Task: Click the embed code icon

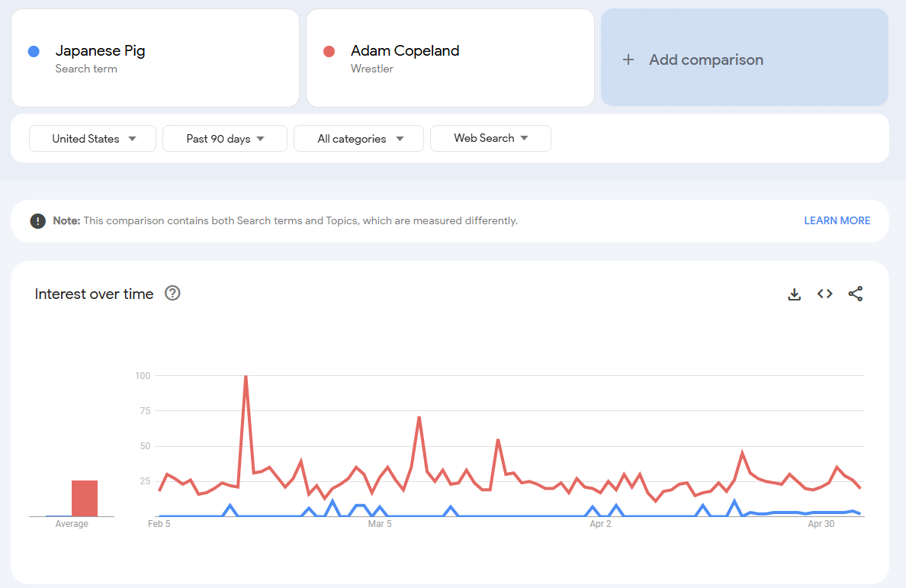Action: [x=824, y=294]
